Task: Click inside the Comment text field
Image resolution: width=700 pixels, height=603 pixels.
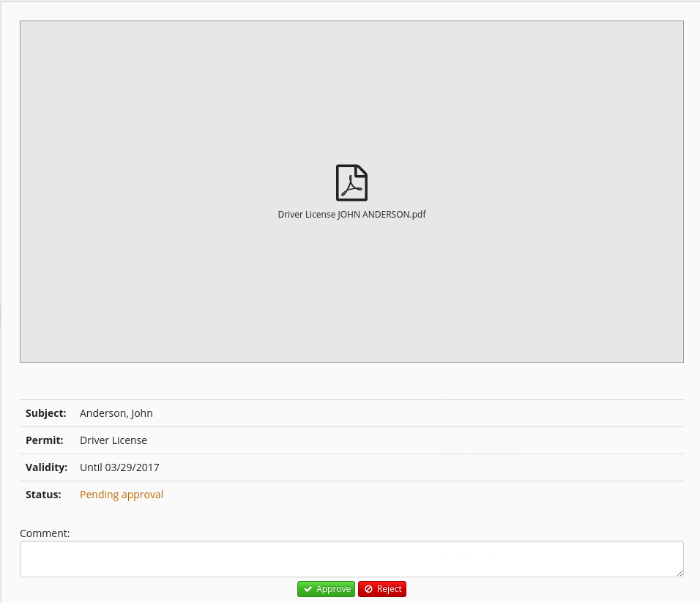Action: pyautogui.click(x=351, y=558)
